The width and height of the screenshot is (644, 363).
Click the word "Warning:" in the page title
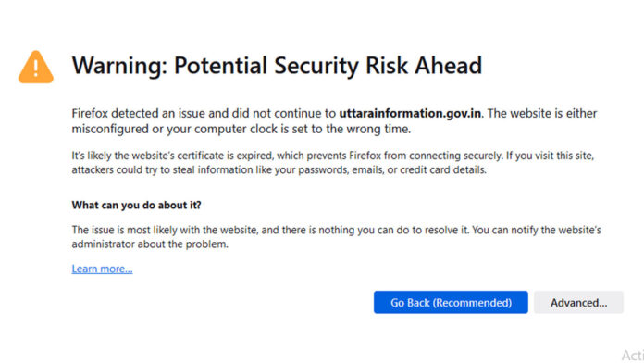point(119,66)
